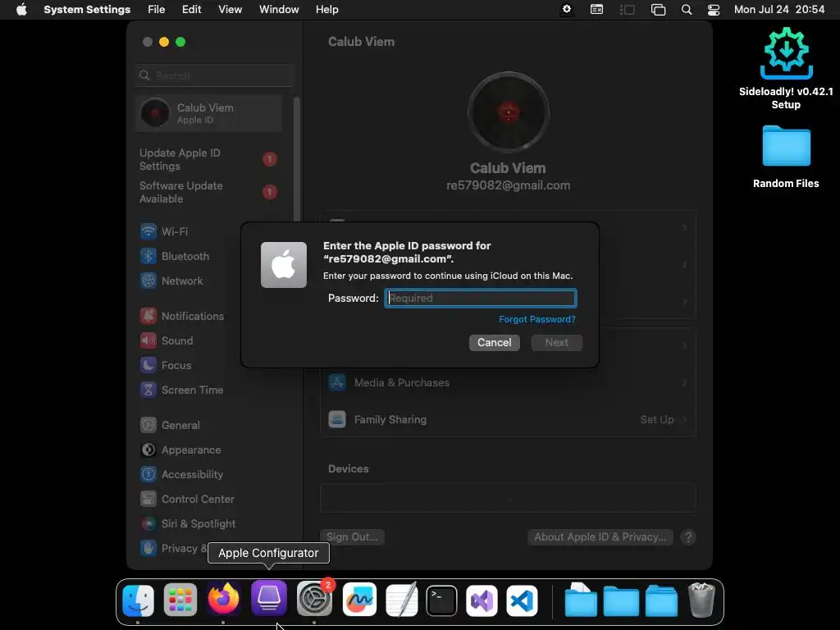The width and height of the screenshot is (840, 630).
Task: Select Calub Viem Apple ID sidebar entry
Action: (208, 113)
